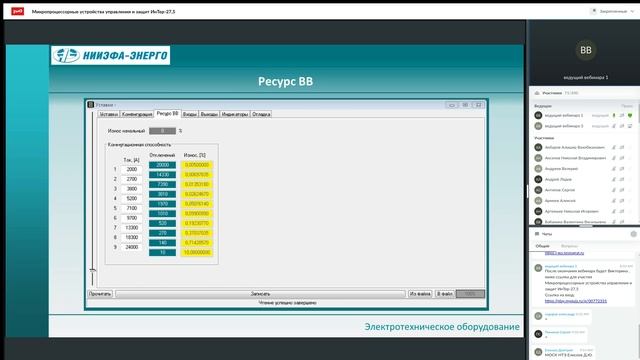Screen dimensions: 640x360
Task: Click chat message МОСК НТЭ
Action: tap(568, 355)
